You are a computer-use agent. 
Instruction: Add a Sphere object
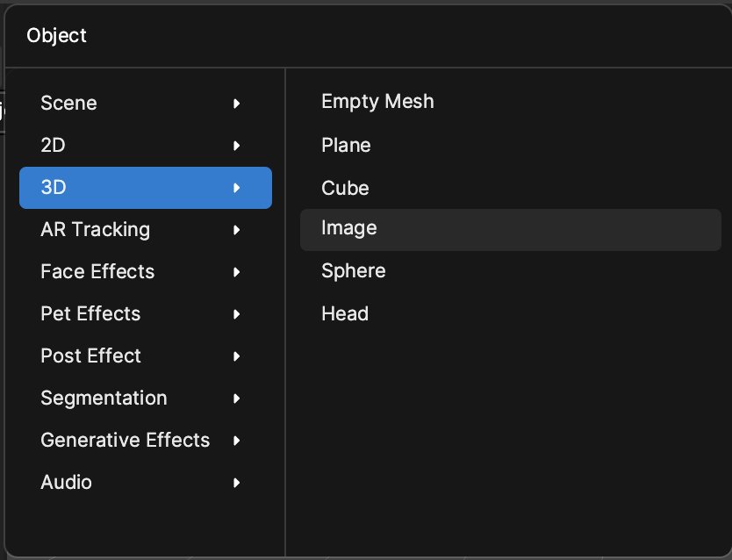pos(511,271)
